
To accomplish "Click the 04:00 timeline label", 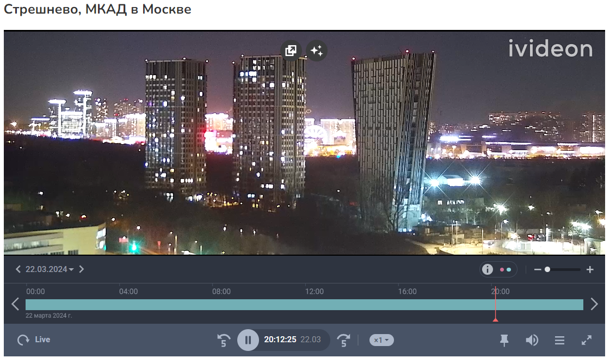I will 128,291.
